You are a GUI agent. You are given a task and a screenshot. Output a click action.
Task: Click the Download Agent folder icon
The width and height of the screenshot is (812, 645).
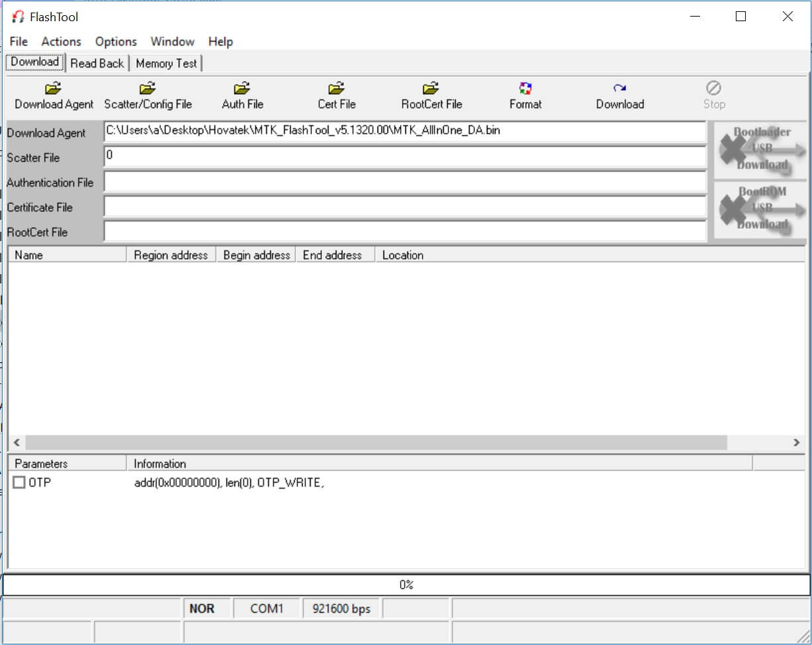point(54,89)
